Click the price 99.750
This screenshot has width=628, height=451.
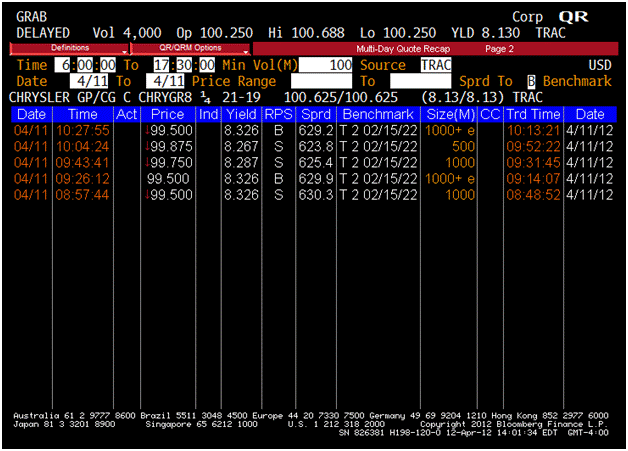171,163
